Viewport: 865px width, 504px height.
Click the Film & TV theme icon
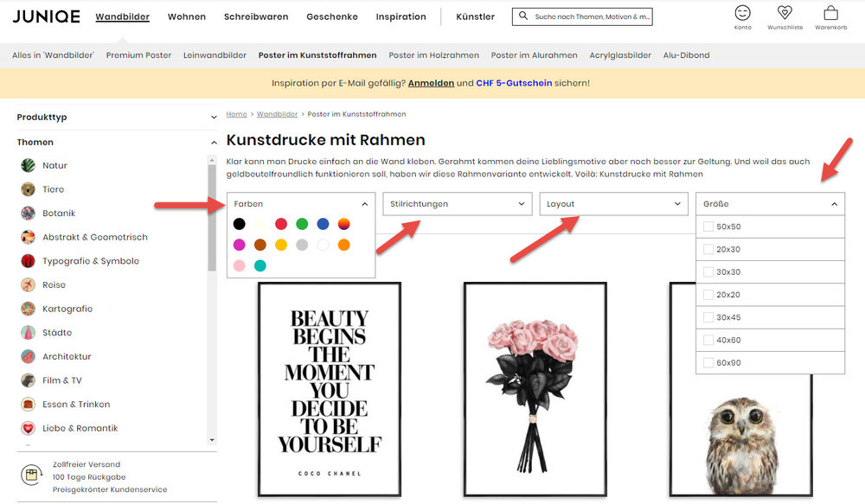[29, 380]
